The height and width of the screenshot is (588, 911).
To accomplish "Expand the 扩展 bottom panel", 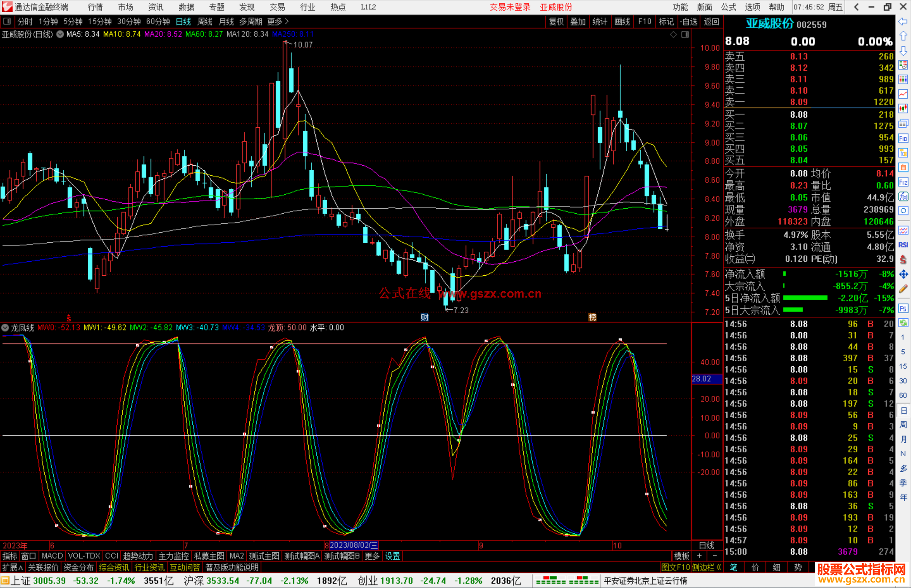I will click(13, 567).
